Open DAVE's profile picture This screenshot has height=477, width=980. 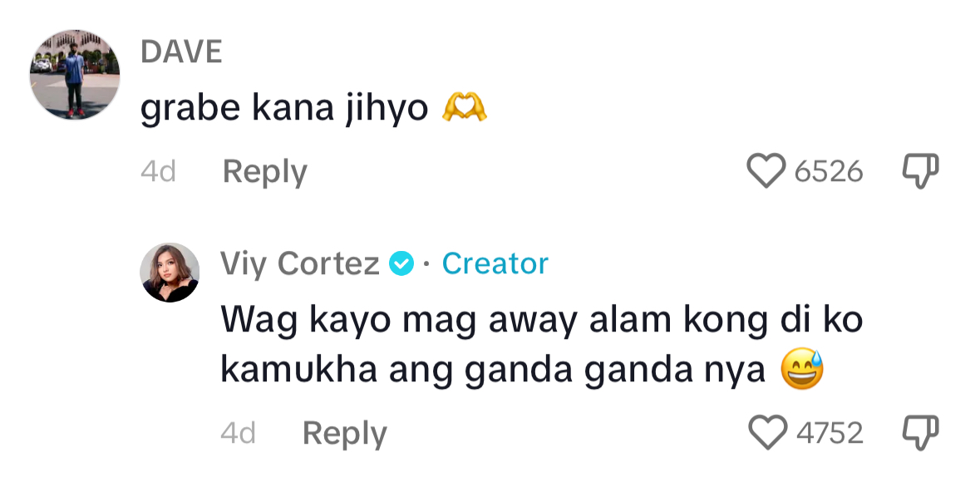pyautogui.click(x=75, y=75)
